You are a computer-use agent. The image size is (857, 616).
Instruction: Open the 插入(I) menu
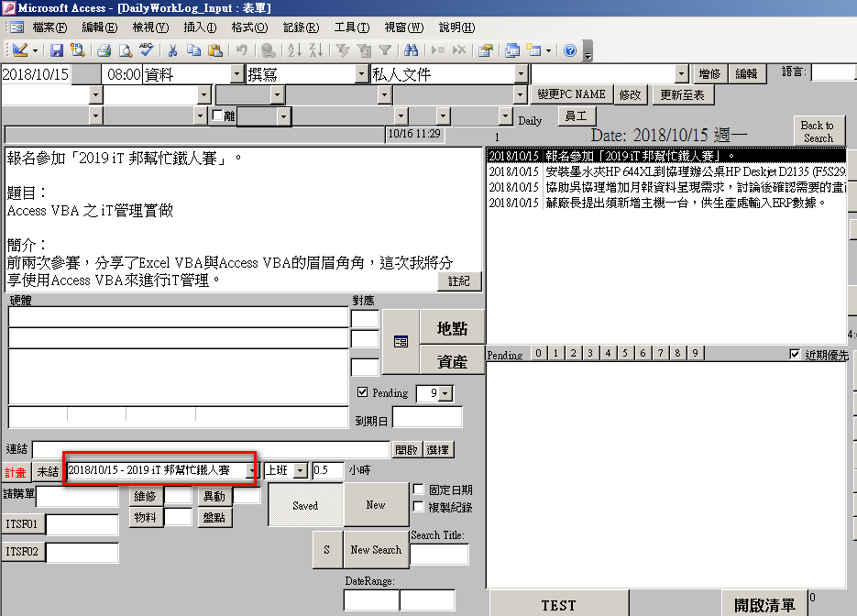coord(200,27)
